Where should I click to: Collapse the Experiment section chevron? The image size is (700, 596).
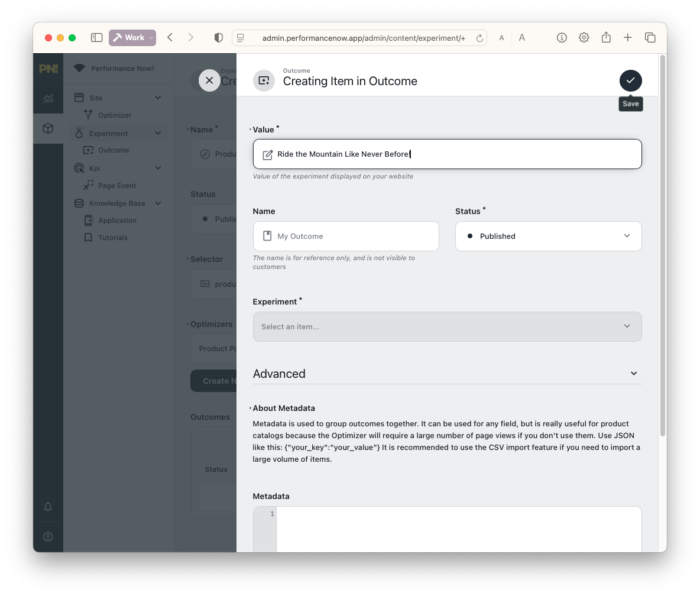point(158,134)
